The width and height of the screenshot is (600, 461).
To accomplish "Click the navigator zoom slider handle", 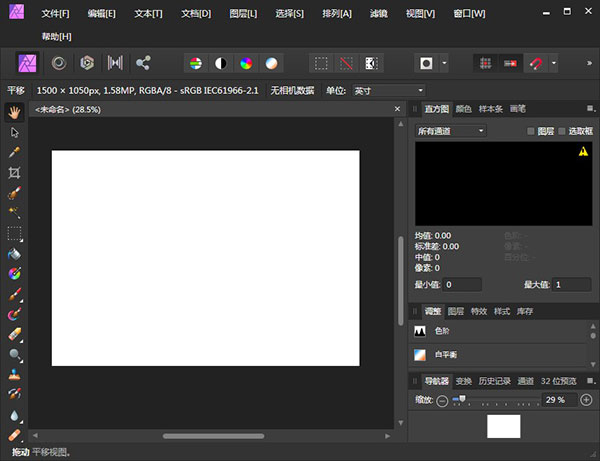I will point(462,399).
